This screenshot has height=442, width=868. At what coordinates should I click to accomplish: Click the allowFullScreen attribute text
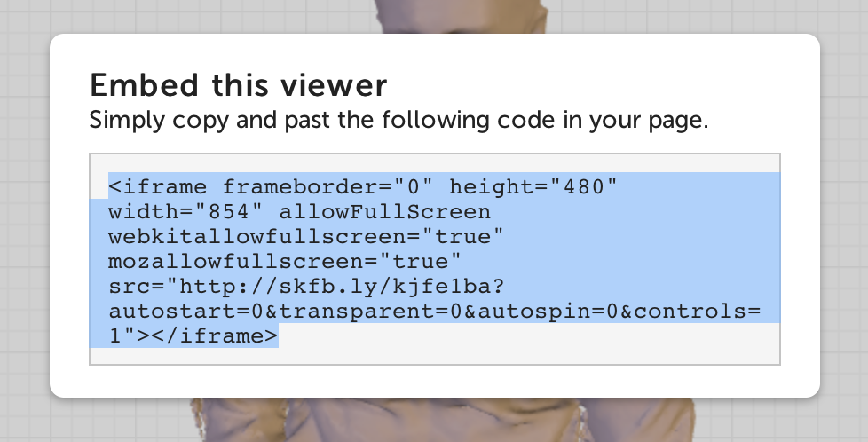click(x=384, y=212)
